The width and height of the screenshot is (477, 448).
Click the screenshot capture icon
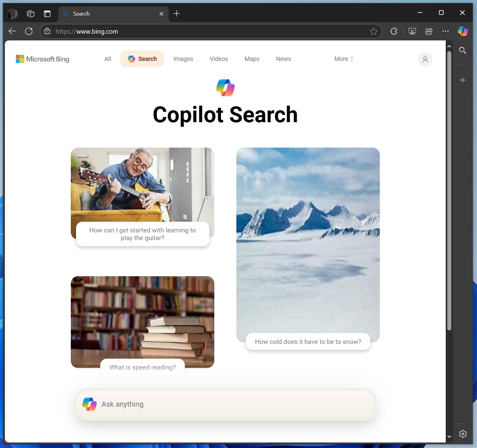point(412,31)
